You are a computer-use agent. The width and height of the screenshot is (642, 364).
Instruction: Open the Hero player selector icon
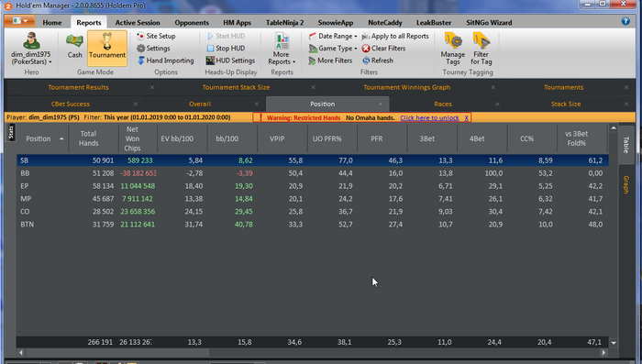point(31,41)
